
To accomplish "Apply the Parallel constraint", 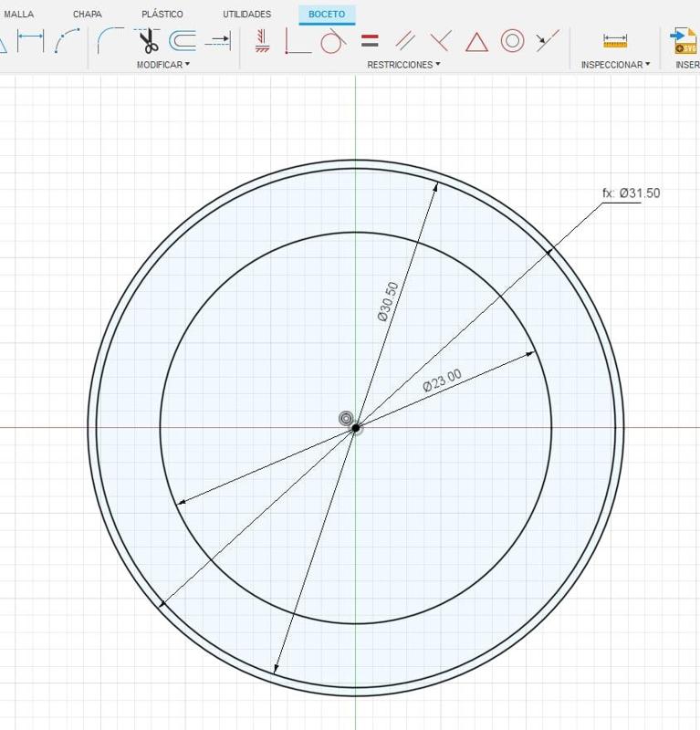I will (405, 41).
